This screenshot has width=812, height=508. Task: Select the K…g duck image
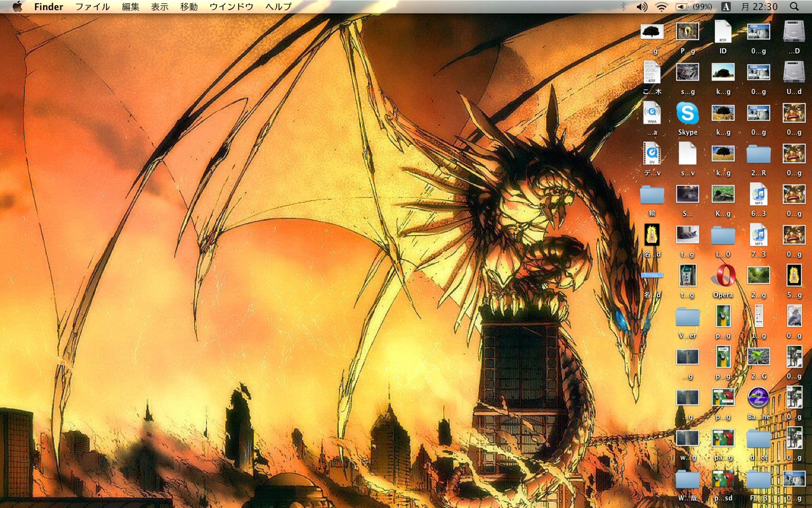pos(723,194)
